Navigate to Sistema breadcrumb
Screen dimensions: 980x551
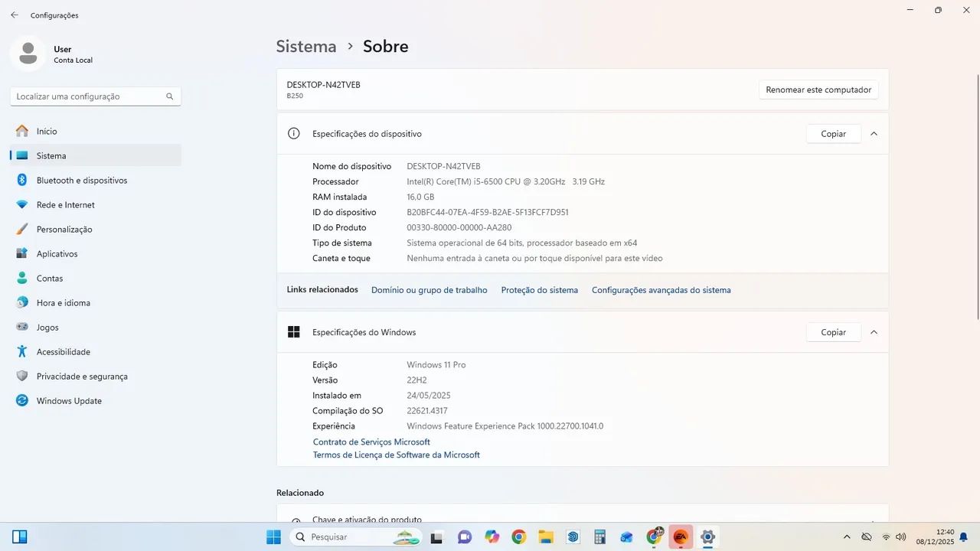[306, 47]
